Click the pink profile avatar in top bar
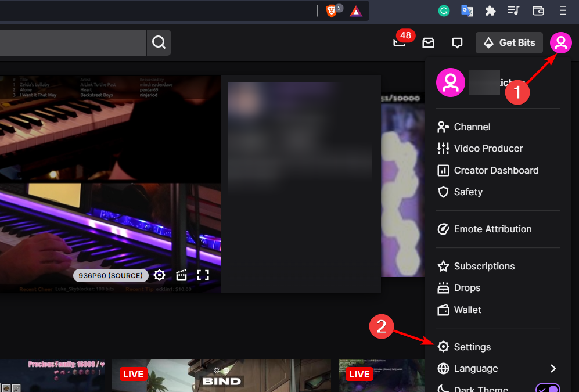 coord(560,42)
